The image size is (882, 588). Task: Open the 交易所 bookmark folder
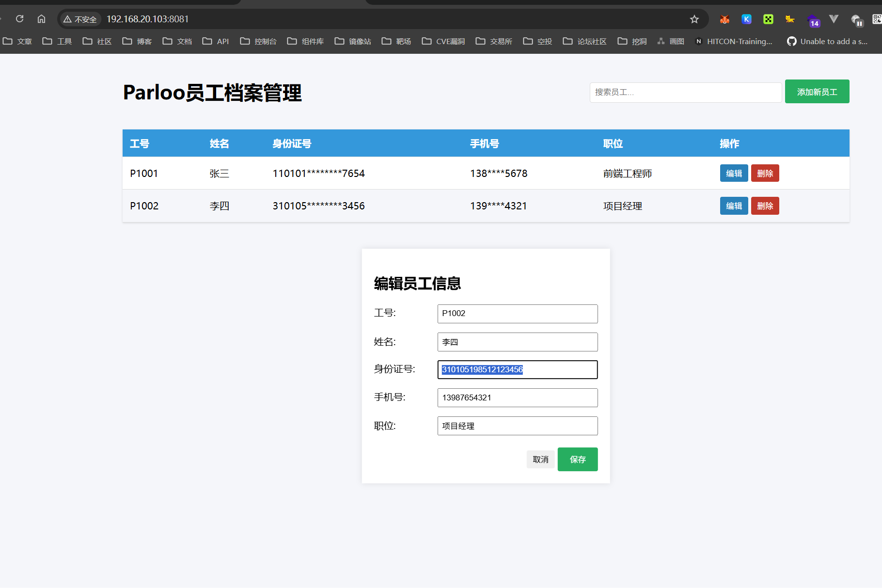click(494, 41)
